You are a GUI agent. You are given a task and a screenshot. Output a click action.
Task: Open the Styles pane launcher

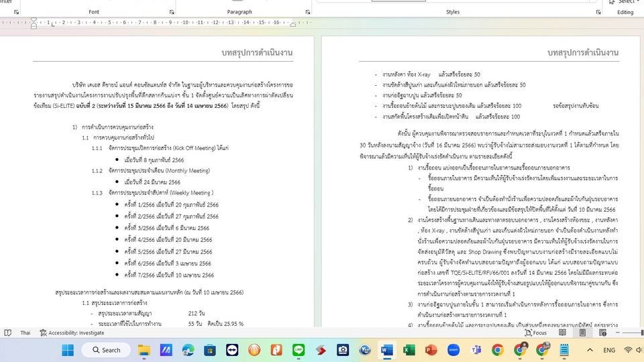pyautogui.click(x=598, y=12)
